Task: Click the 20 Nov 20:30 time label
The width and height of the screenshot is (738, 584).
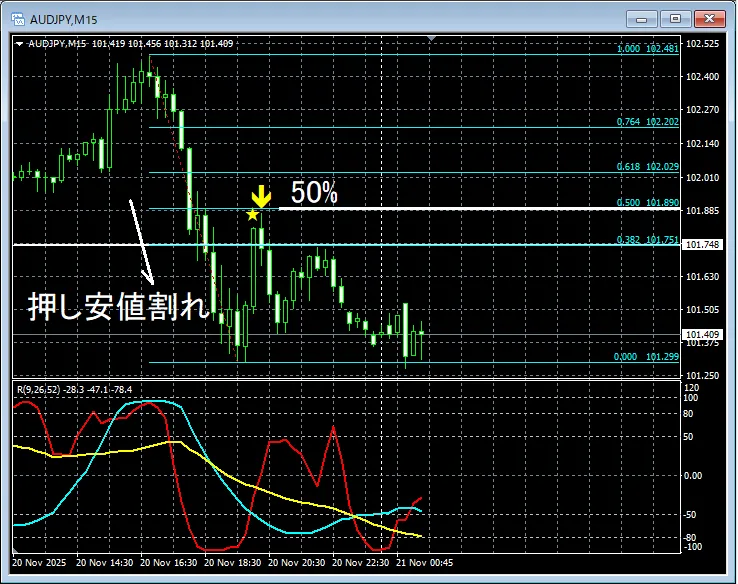Action: pos(297,563)
